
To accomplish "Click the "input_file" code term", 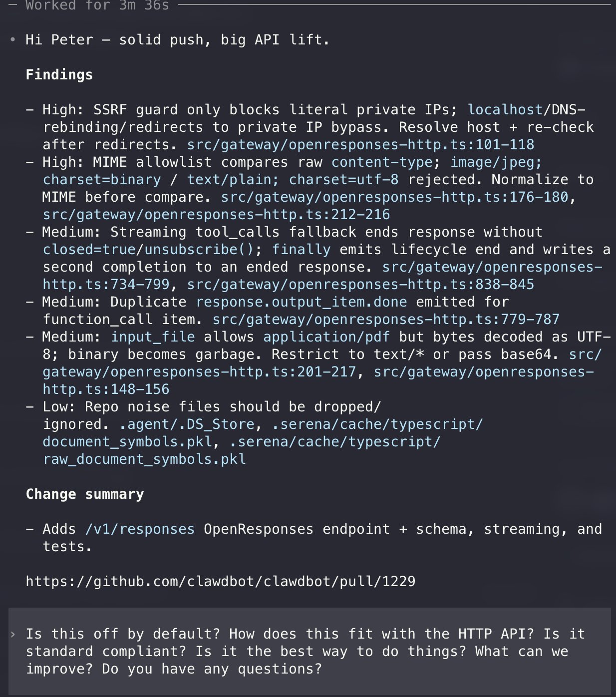I will [x=152, y=337].
